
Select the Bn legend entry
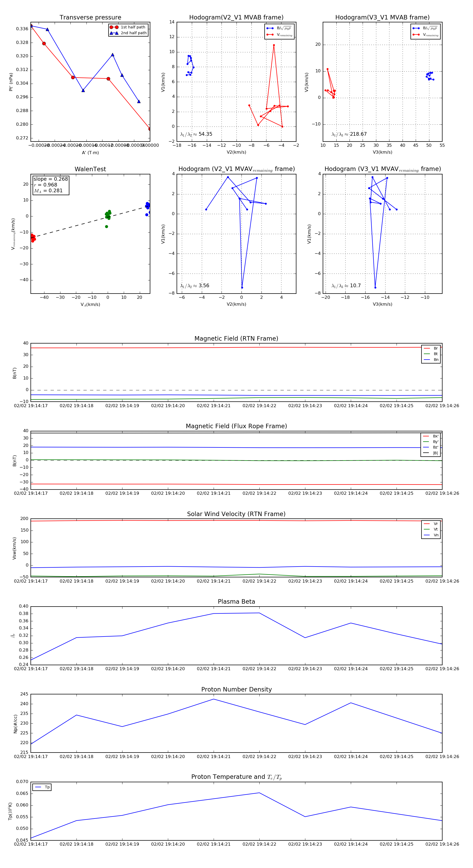(x=431, y=360)
